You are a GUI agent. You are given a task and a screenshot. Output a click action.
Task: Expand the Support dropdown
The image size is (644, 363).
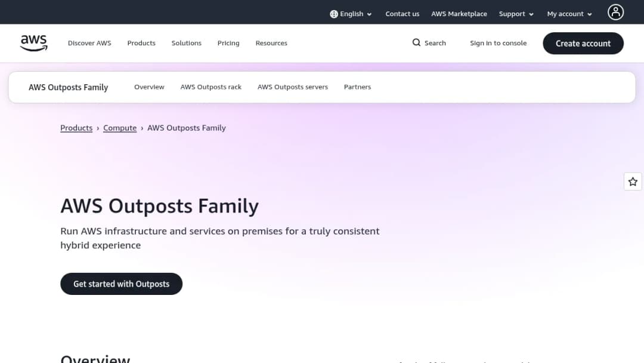516,14
